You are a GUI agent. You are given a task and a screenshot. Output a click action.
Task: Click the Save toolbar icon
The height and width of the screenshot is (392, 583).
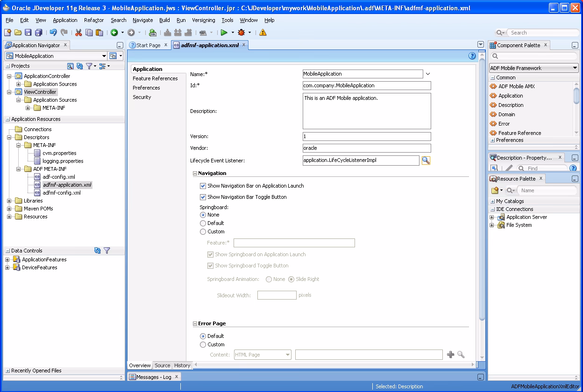pos(28,33)
